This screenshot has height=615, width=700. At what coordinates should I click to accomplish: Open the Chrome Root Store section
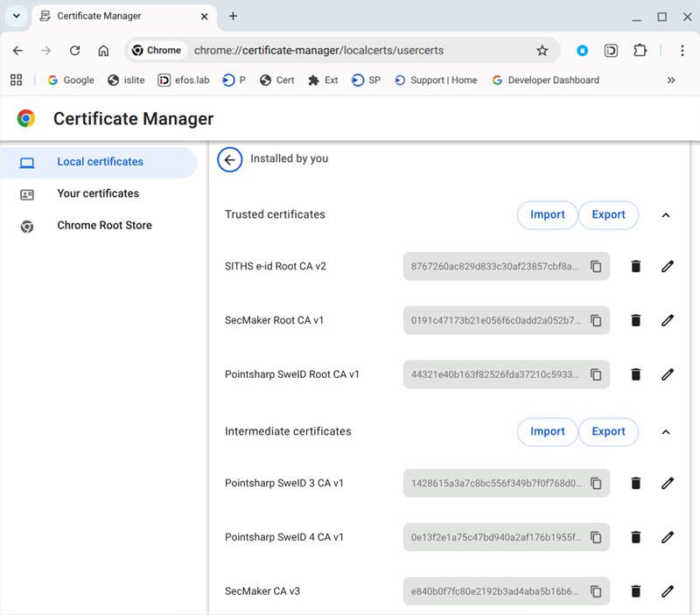pos(104,226)
